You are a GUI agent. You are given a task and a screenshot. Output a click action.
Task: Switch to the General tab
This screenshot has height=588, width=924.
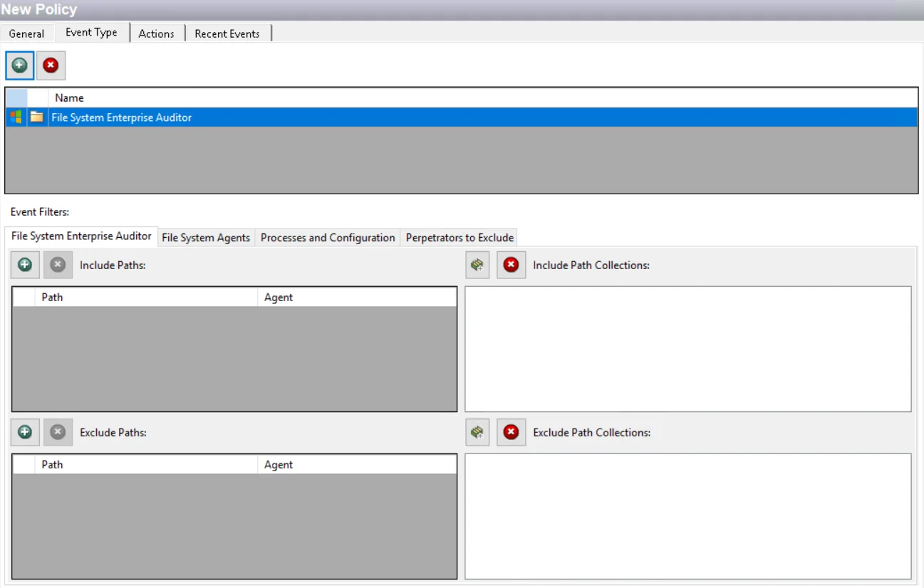[26, 33]
